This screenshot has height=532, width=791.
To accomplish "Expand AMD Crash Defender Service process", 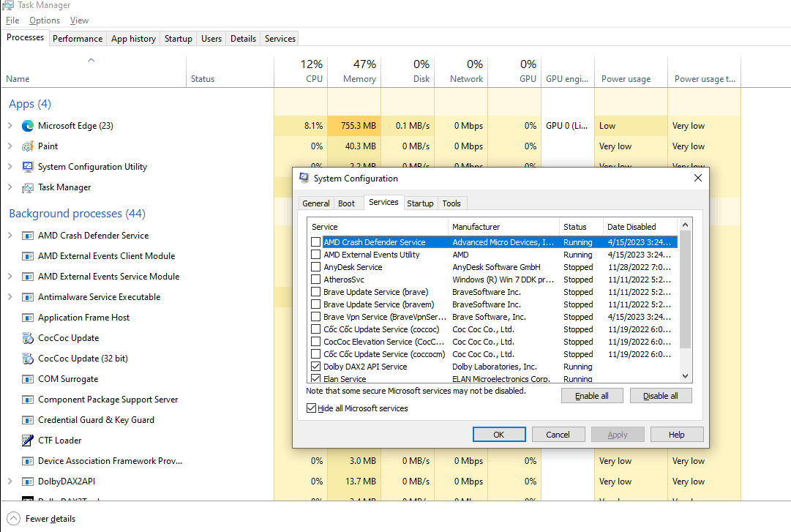I will [x=10, y=236].
